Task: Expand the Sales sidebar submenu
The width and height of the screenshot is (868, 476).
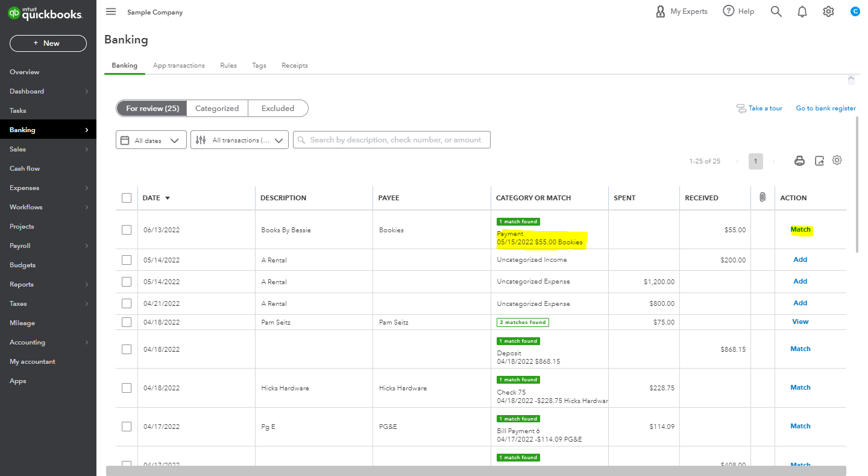Action: coord(87,149)
